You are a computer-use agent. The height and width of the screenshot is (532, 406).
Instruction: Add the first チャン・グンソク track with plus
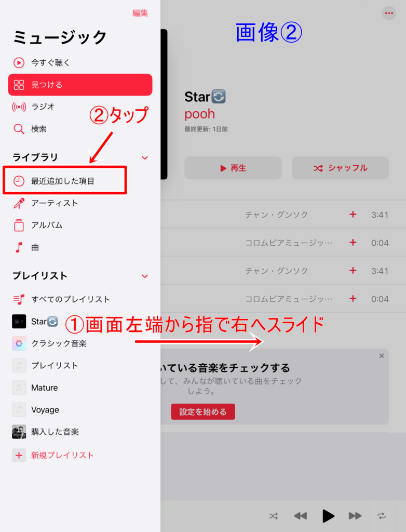(353, 215)
